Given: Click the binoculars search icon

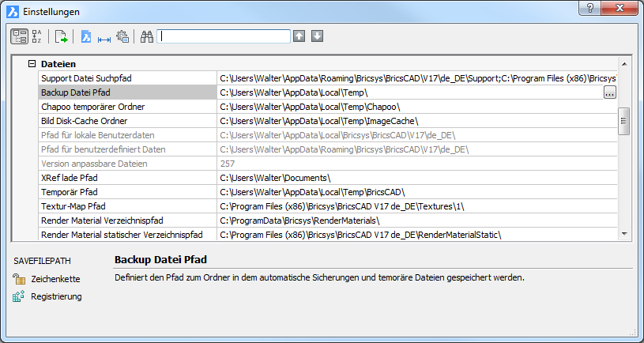Looking at the screenshot, I should click(147, 36).
